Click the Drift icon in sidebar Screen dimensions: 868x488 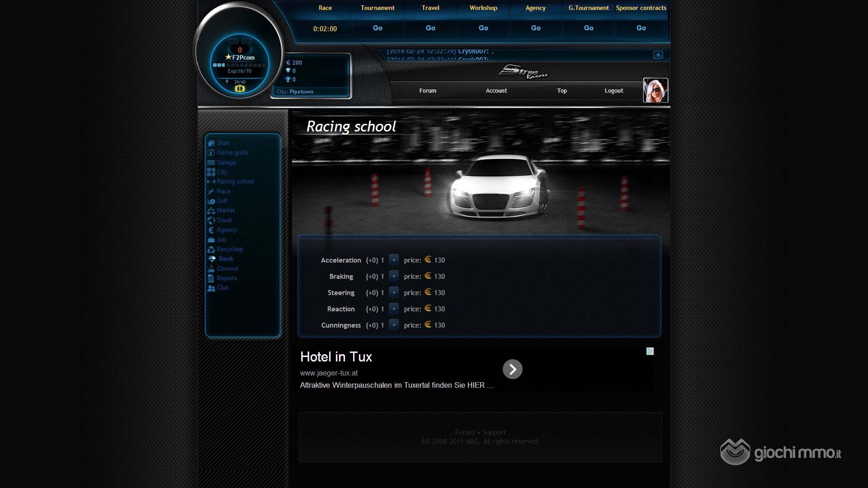(x=211, y=201)
